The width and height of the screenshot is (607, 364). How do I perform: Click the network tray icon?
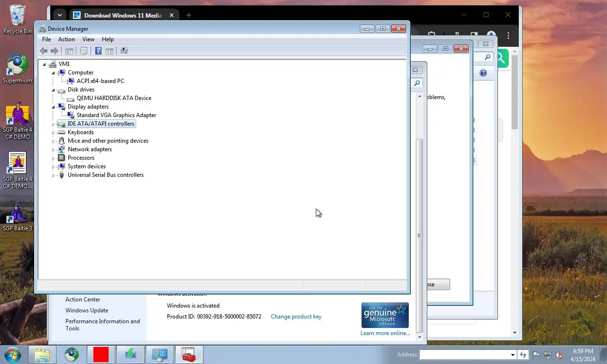[548, 355]
